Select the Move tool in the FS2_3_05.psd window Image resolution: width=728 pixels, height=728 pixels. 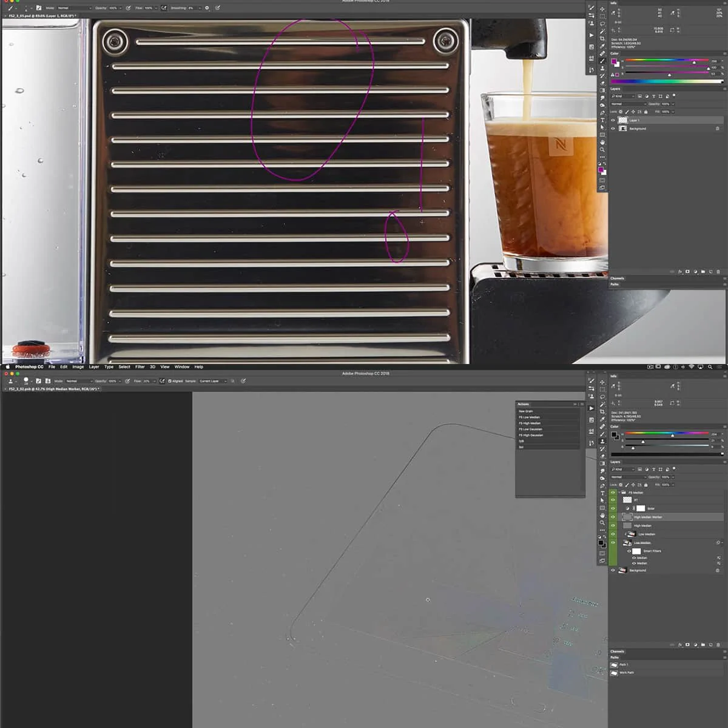(602, 9)
